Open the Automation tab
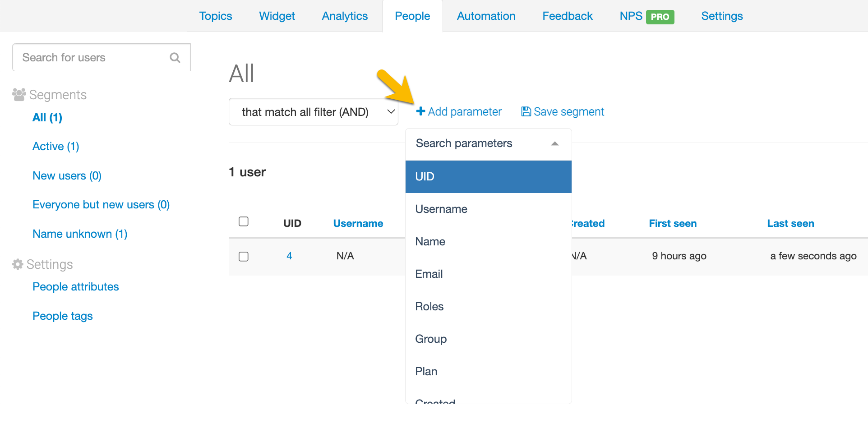868x424 pixels. [x=486, y=16]
